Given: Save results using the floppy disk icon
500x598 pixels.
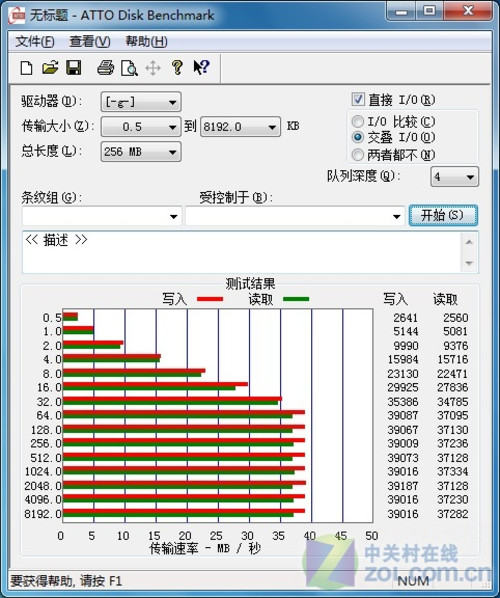Looking at the screenshot, I should coord(74,68).
